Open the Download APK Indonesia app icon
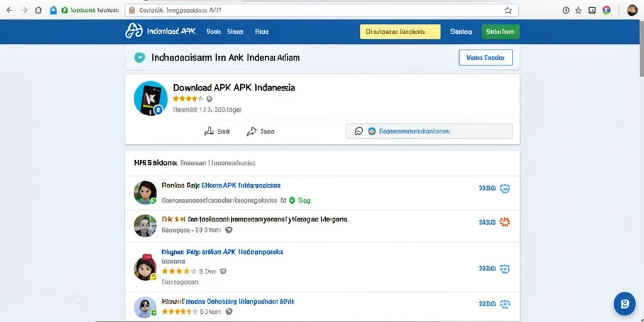Image resolution: width=644 pixels, height=322 pixels. point(151,98)
